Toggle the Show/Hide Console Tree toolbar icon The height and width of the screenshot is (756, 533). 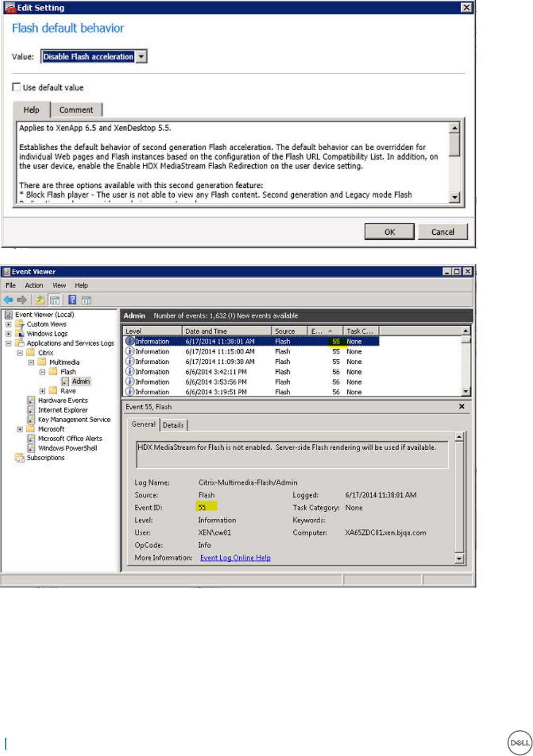pyautogui.click(x=55, y=300)
